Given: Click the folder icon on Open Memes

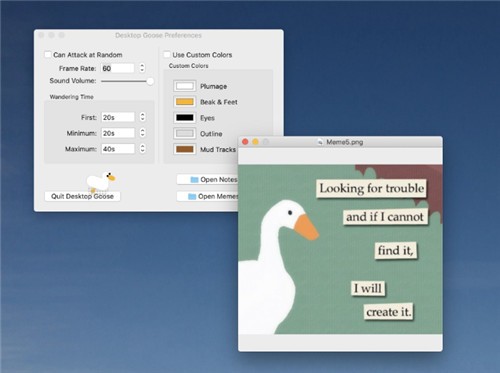Looking at the screenshot, I should click(x=192, y=196).
